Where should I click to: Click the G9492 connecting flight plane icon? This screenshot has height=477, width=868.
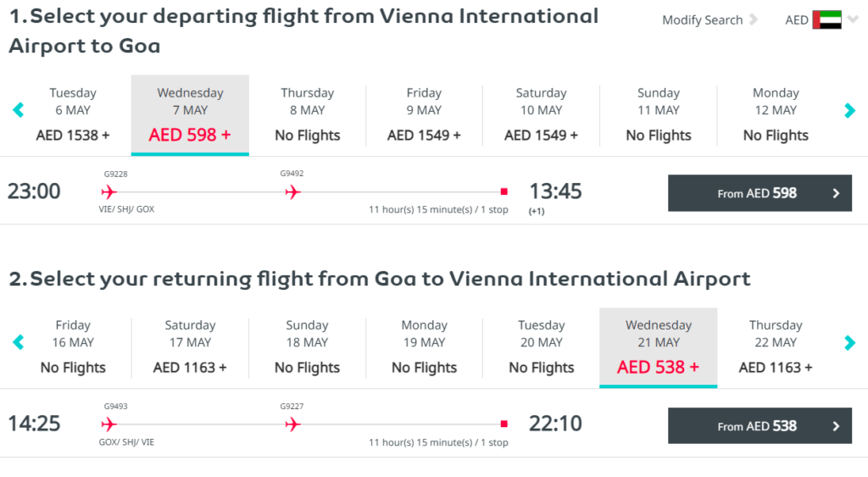tap(292, 192)
